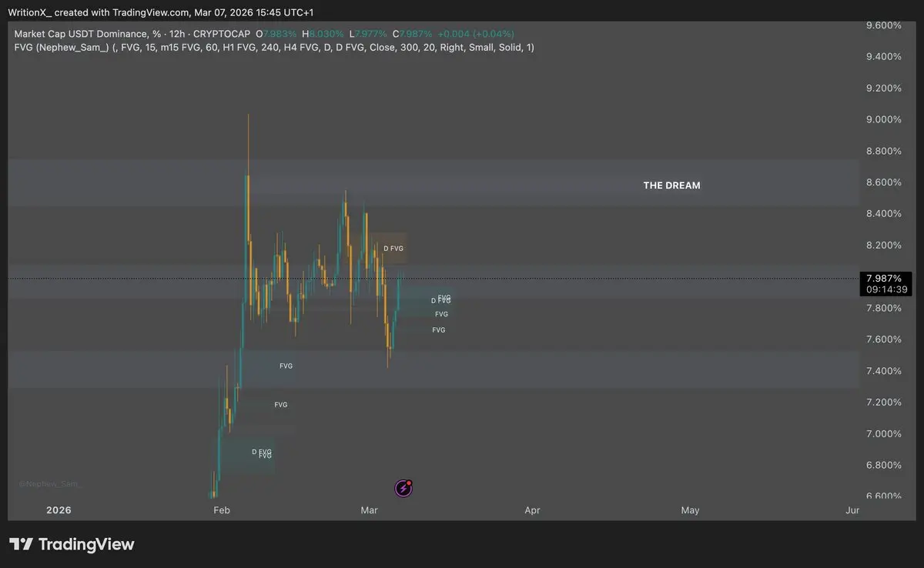The image size is (924, 568).
Task: Click the 6.800% level on the price scale
Action: coord(884,465)
